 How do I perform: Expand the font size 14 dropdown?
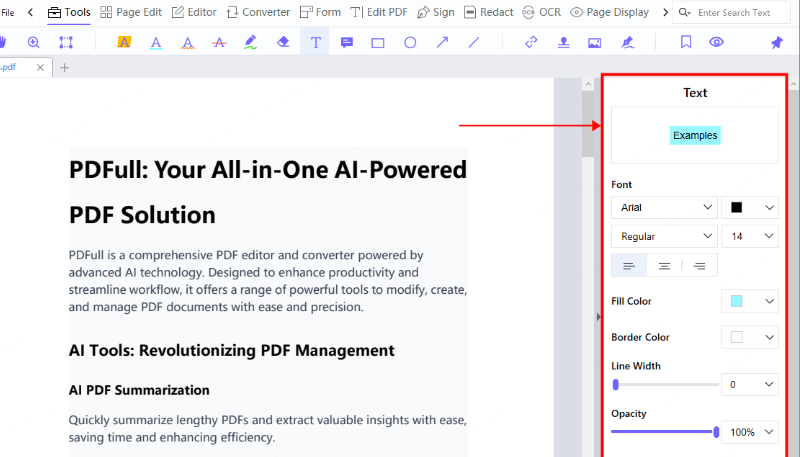[x=750, y=236]
